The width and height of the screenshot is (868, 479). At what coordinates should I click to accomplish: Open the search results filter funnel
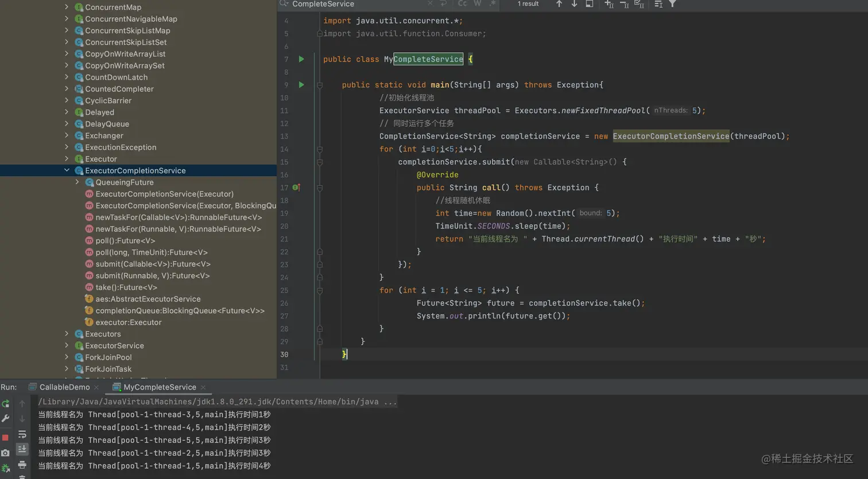672,4
